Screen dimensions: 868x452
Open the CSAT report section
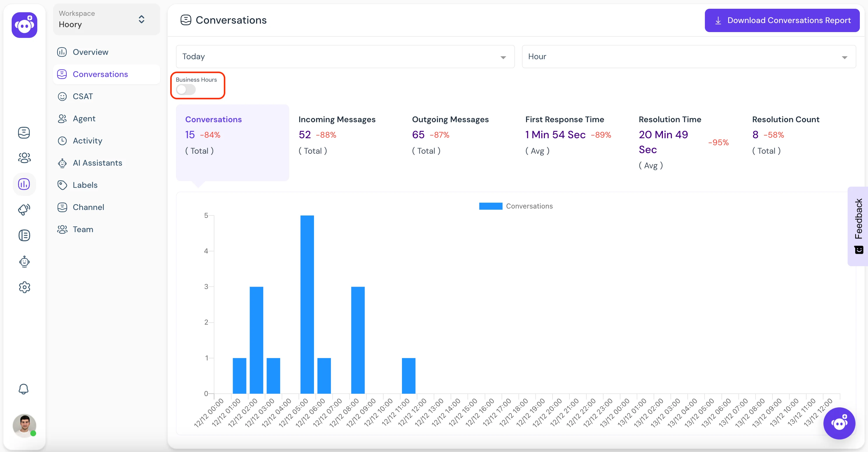pos(82,96)
